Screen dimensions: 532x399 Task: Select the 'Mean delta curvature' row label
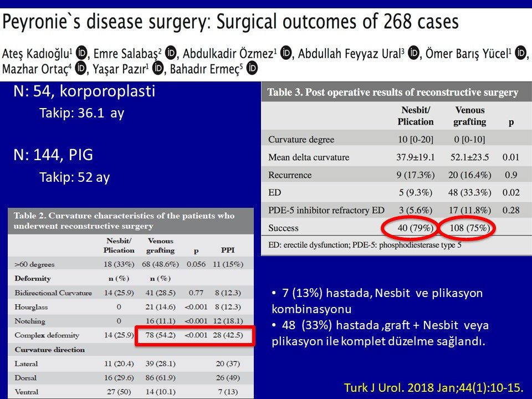tap(309, 157)
